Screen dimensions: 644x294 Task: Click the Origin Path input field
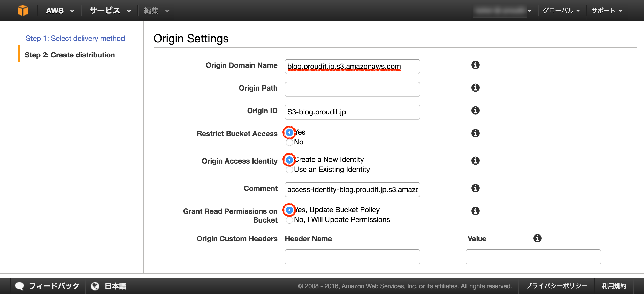point(352,89)
